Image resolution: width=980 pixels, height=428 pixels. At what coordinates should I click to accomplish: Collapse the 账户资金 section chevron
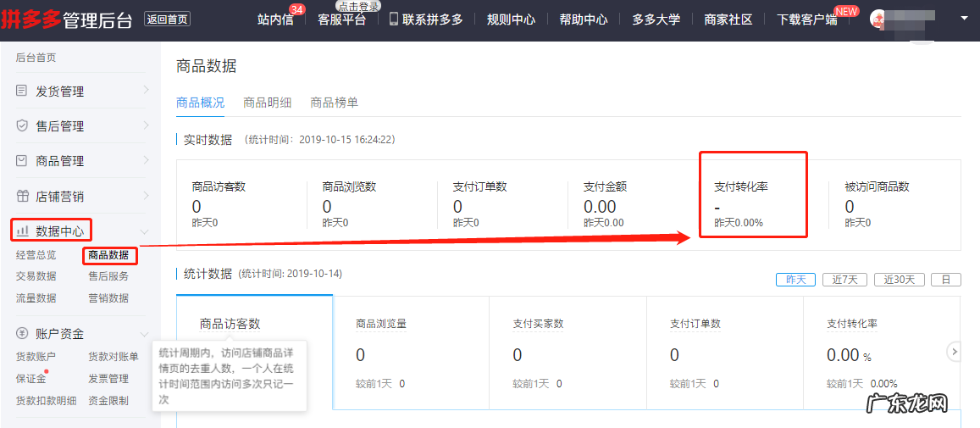point(145,334)
